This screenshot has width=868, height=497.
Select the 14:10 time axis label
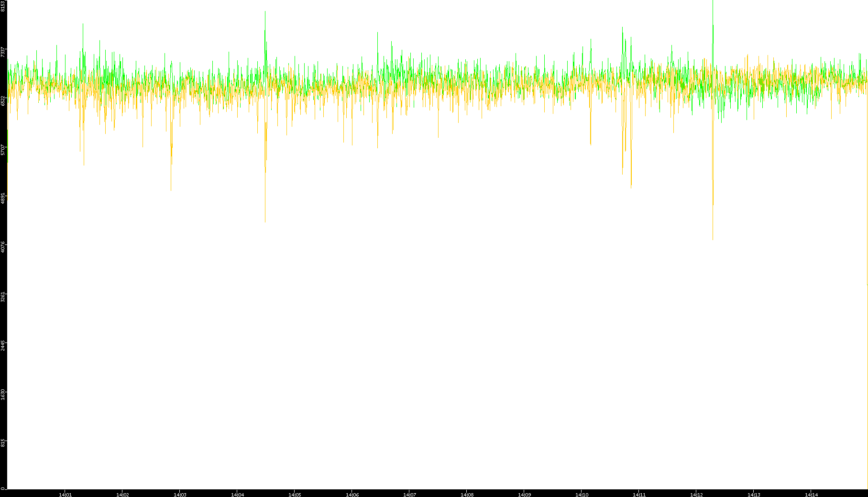pyautogui.click(x=582, y=494)
